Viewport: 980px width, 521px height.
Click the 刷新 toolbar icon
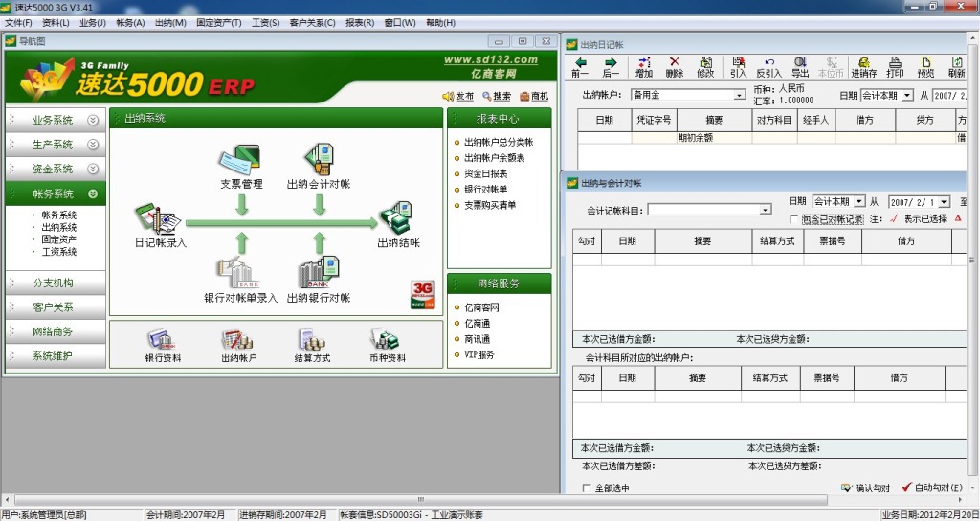pos(957,67)
